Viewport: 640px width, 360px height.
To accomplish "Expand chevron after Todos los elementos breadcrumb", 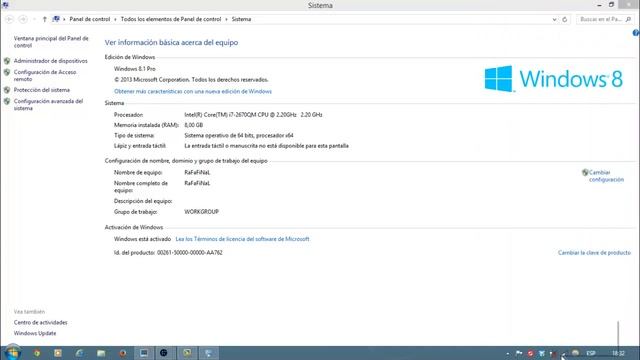I will 226,19.
